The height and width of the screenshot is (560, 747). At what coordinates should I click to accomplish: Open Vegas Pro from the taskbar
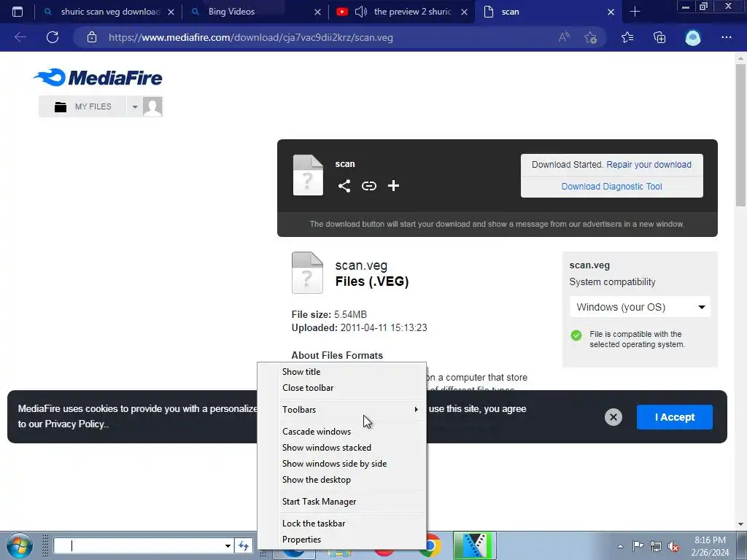pyautogui.click(x=474, y=545)
